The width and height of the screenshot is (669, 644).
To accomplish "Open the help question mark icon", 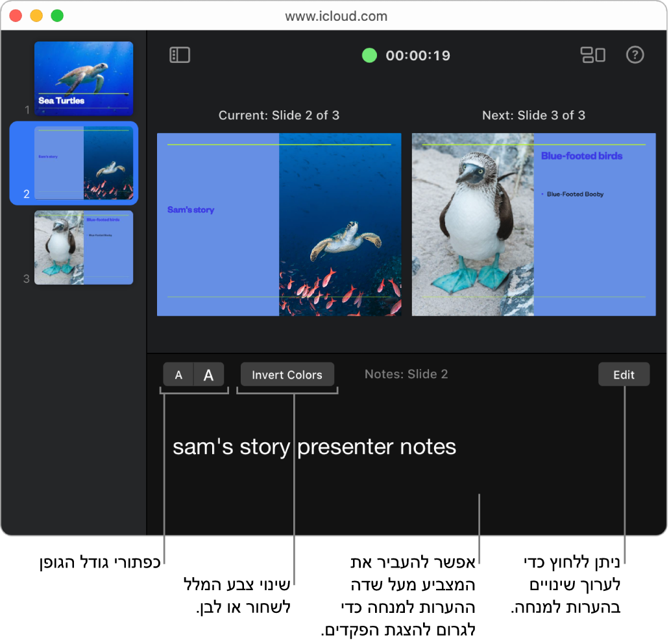I will [x=635, y=55].
